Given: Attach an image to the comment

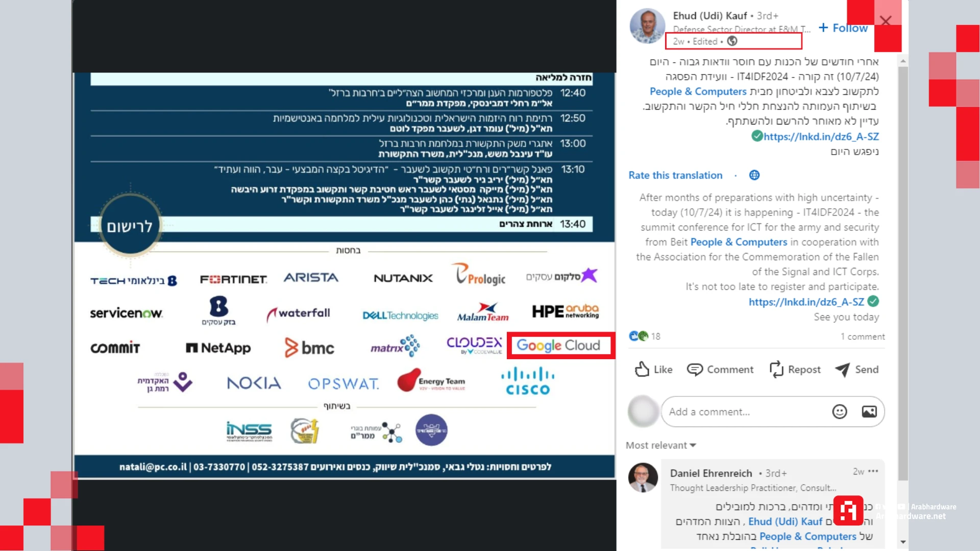Looking at the screenshot, I should point(869,412).
